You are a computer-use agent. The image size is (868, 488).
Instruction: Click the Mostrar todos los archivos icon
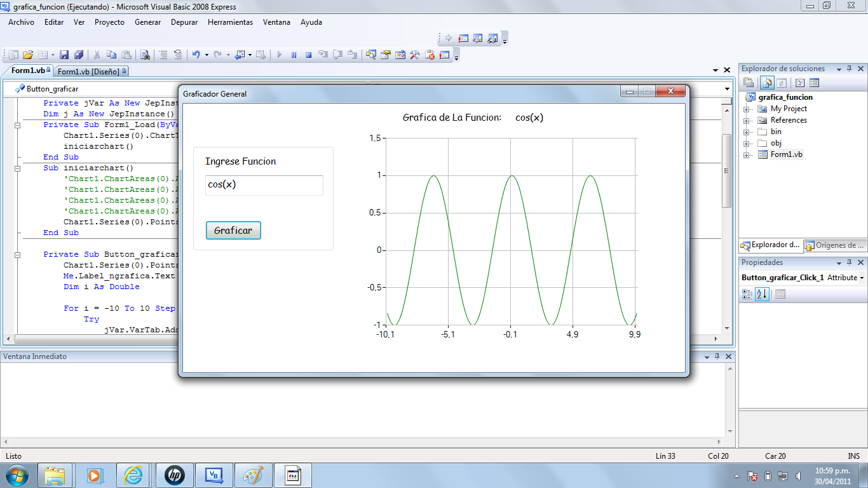pyautogui.click(x=766, y=82)
